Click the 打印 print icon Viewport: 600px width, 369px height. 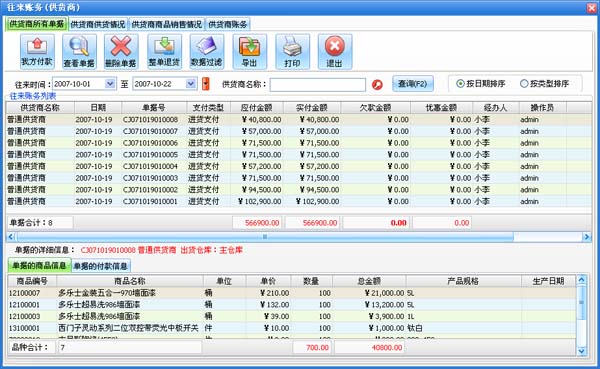(292, 52)
